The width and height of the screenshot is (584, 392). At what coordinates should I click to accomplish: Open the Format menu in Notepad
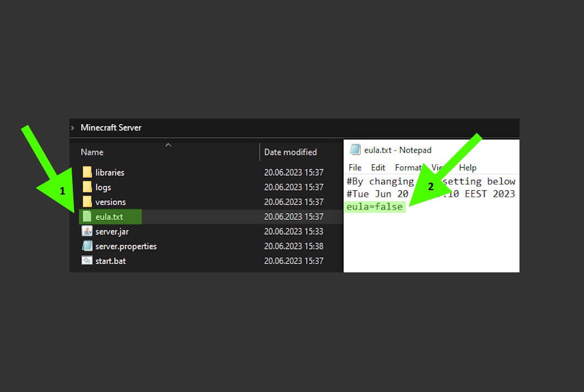point(408,168)
